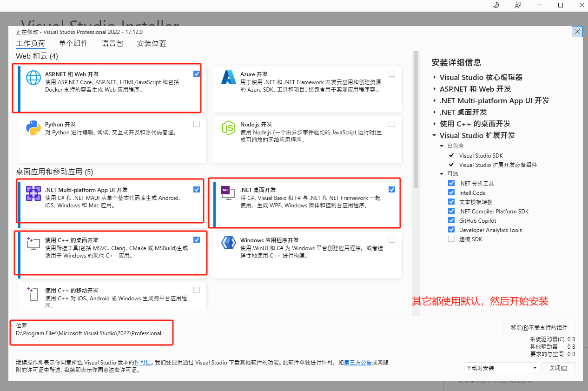Click 移除不受支持的组件 button

(539, 327)
